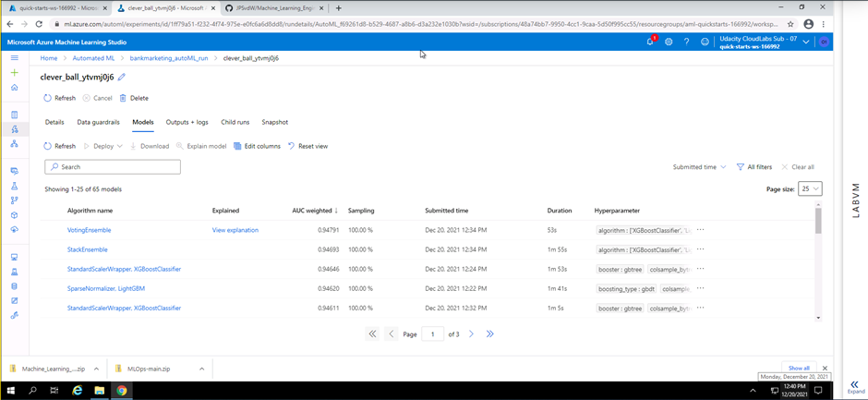
Task: Open File Explorer in Windows taskbar
Action: click(x=99, y=391)
